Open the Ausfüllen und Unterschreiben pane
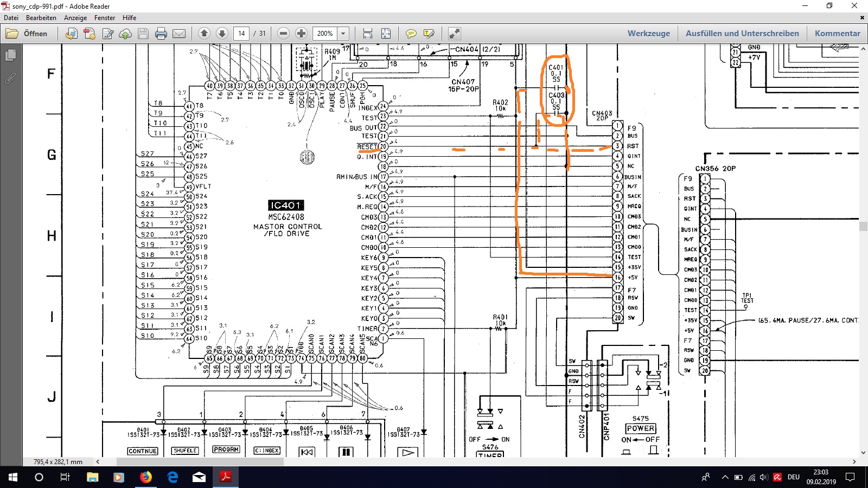This screenshot has width=868, height=488. click(x=742, y=34)
